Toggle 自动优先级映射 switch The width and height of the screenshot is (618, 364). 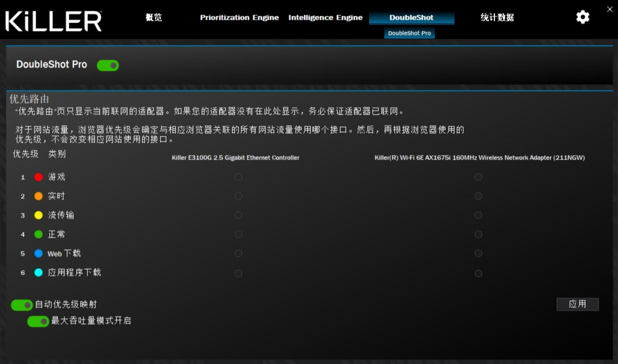(x=22, y=305)
